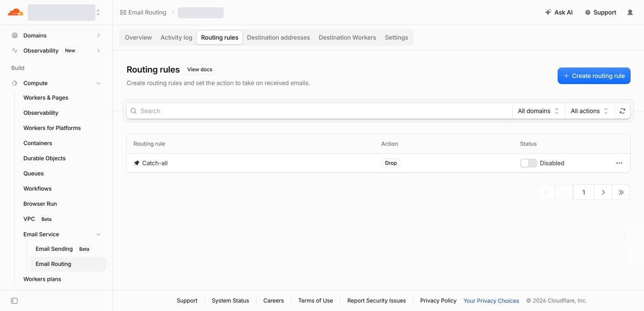Focus the routing rules Search field
This screenshot has height=311, width=644.
pyautogui.click(x=320, y=111)
